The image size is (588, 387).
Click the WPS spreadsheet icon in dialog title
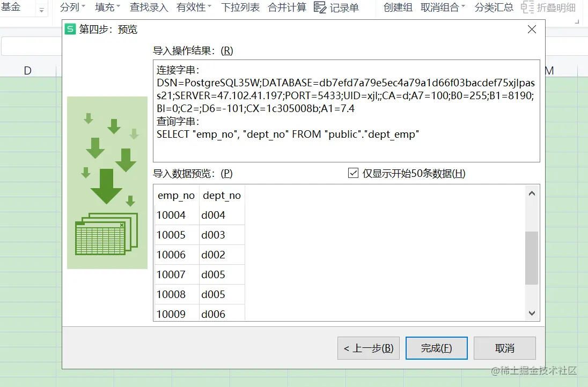(x=70, y=29)
